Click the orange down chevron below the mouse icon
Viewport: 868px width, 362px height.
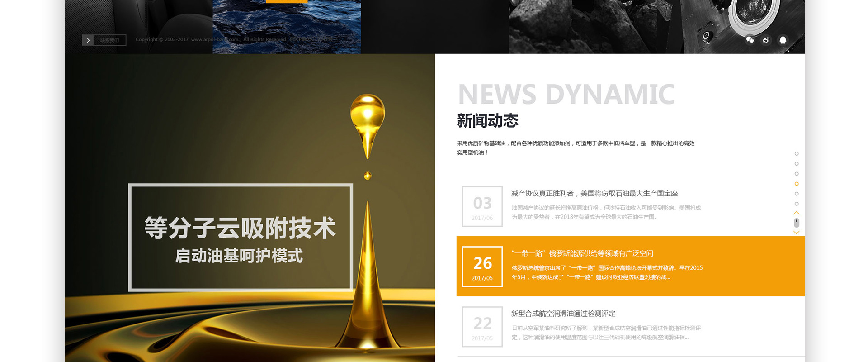pos(796,232)
